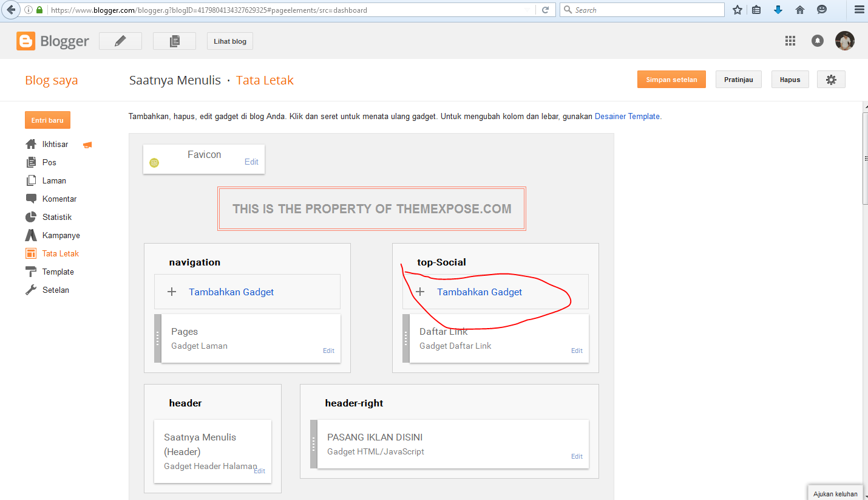
Task: Open the bookmarks list icon
Action: point(756,10)
